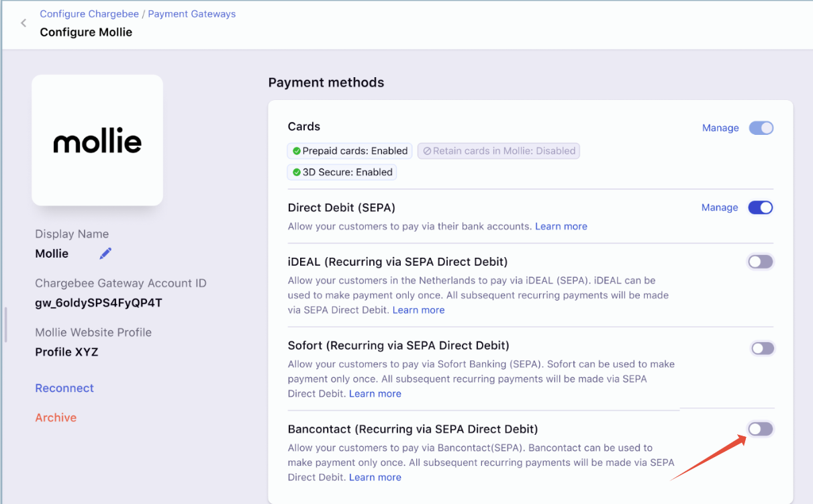
Task: Click the Mollie display name value
Action: 52,253
